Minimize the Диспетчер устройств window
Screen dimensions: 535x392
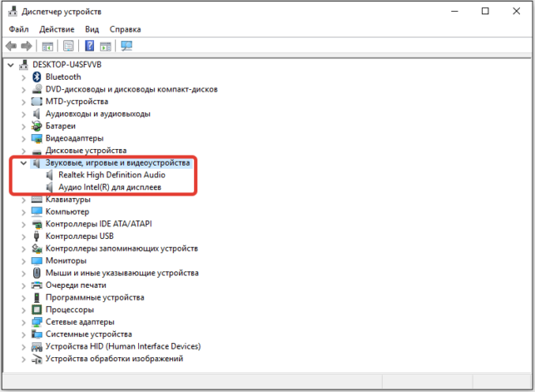pyautogui.click(x=454, y=12)
